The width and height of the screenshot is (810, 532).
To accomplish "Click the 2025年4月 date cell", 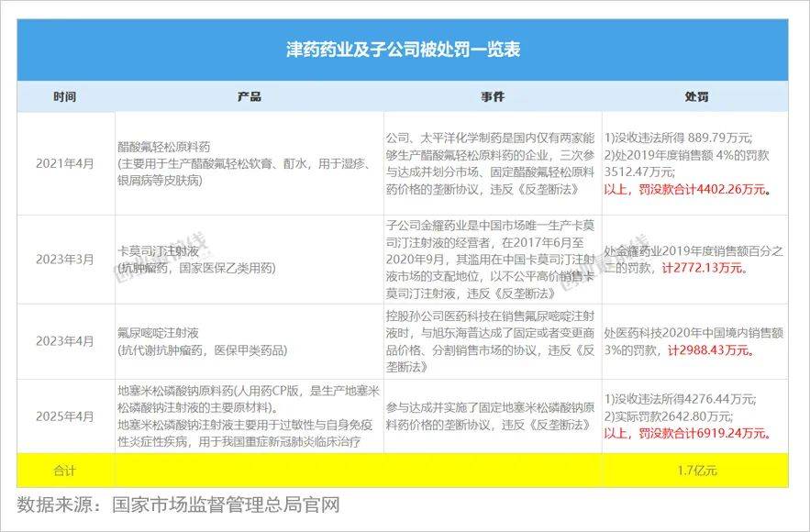I will (65, 416).
